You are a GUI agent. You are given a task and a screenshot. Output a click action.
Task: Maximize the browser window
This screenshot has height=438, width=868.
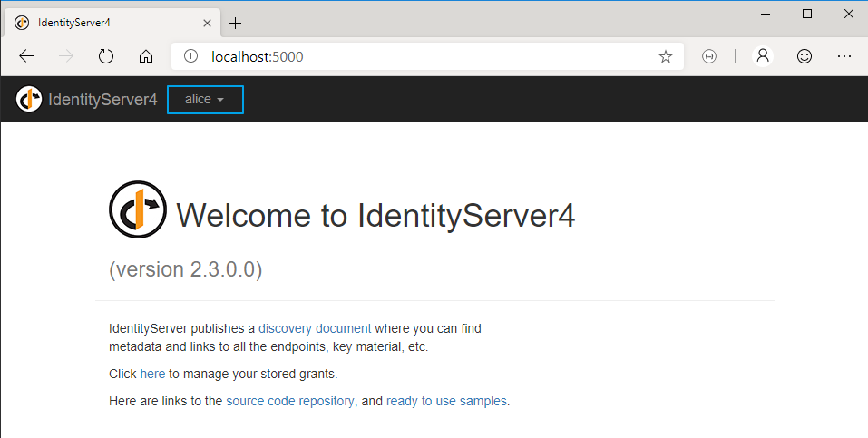[x=807, y=14]
